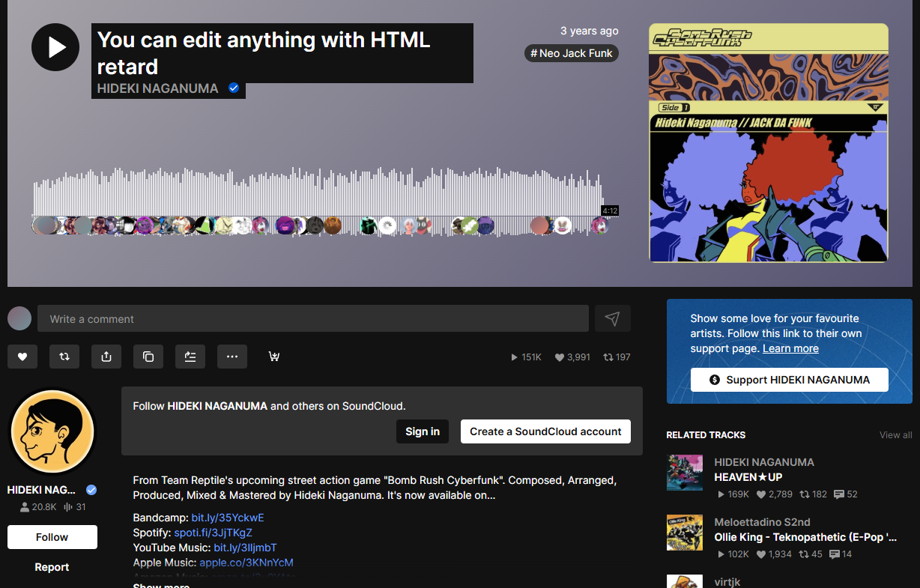This screenshot has width=920, height=588.
Task: Add track to Up Next queue icon
Action: (190, 357)
